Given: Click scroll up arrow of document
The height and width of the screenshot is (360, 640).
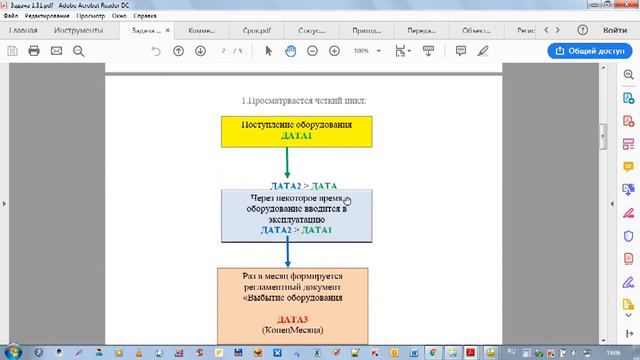Looking at the screenshot, I should coord(603,68).
